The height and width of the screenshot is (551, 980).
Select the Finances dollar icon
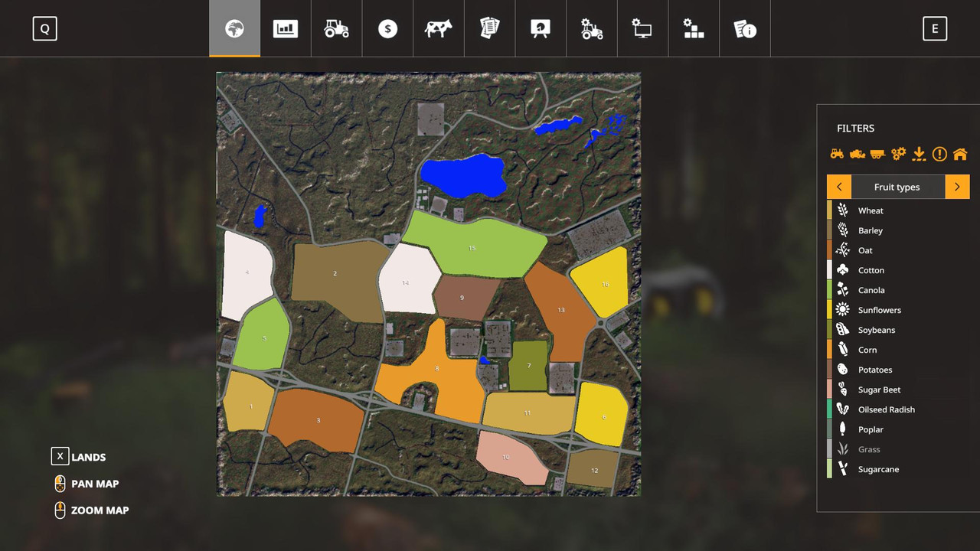387,28
